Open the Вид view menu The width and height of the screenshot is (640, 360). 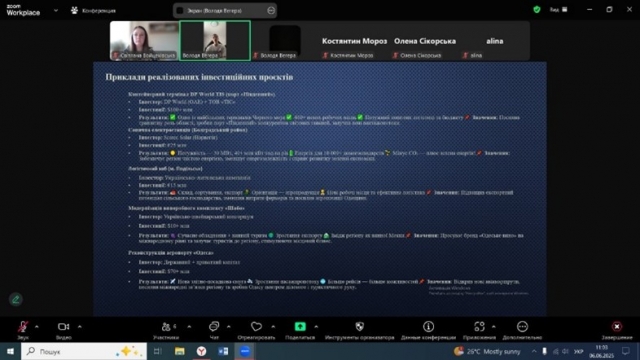click(558, 9)
